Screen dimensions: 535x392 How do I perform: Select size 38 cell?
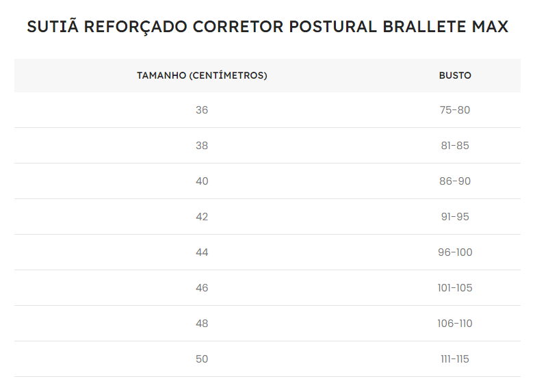pyautogui.click(x=202, y=146)
